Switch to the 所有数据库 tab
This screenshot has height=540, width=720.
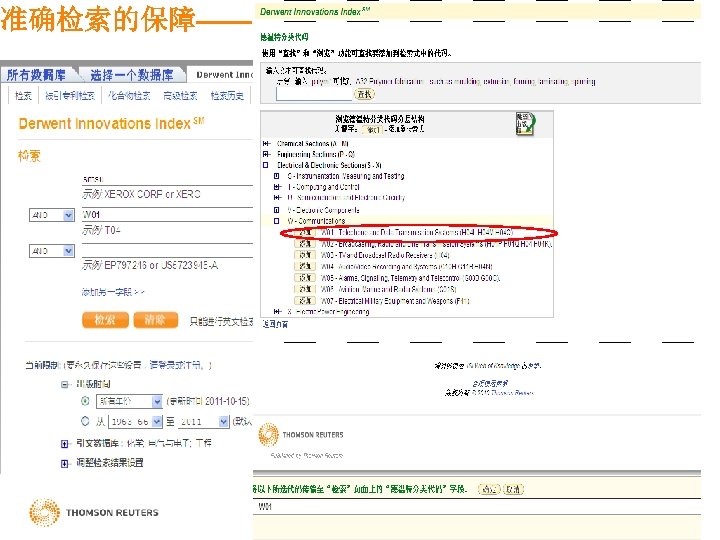(x=36, y=74)
